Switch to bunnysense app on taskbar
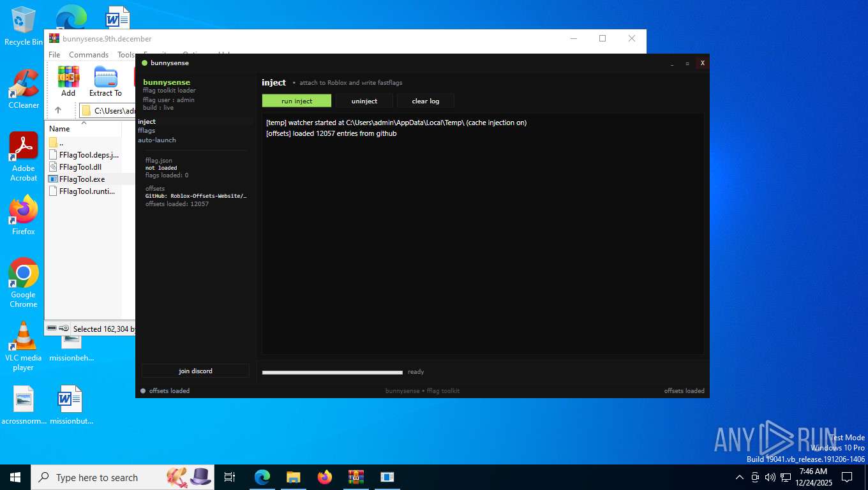Screen dimensions: 868x490 pyautogui.click(x=387, y=477)
